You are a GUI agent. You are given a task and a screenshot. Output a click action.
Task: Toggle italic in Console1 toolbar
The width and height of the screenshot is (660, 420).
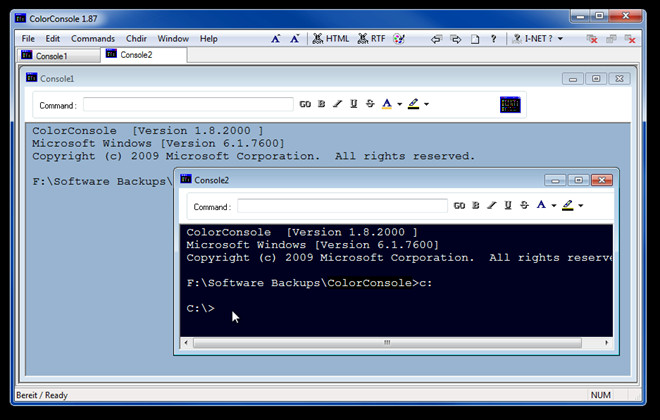coord(337,104)
